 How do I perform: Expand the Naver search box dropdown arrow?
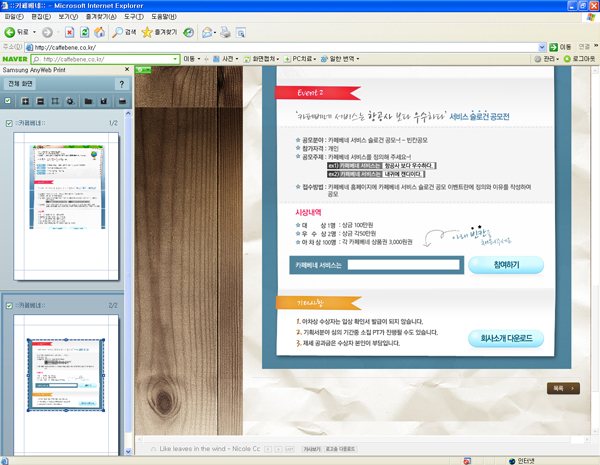coord(175,59)
